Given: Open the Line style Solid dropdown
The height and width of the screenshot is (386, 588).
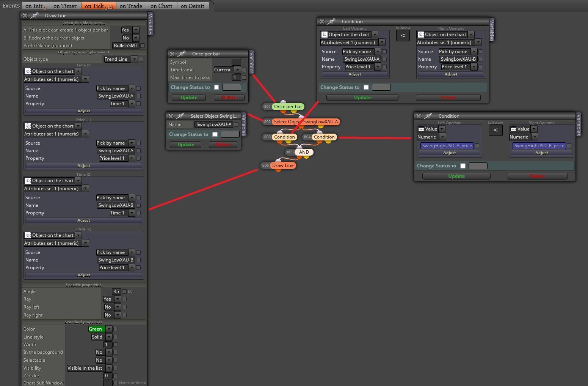Looking at the screenshot, I should pos(109,337).
